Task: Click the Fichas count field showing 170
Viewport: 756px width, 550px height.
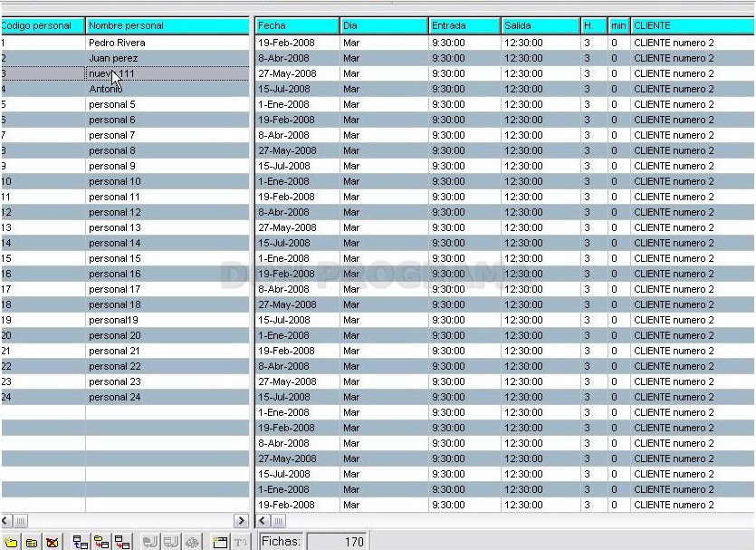Action: click(337, 541)
